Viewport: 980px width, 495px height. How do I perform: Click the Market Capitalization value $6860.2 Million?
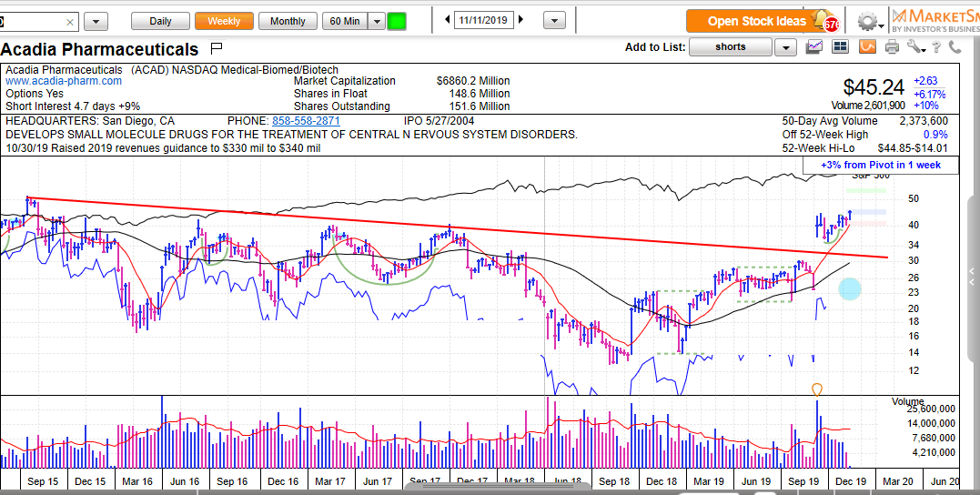473,81
